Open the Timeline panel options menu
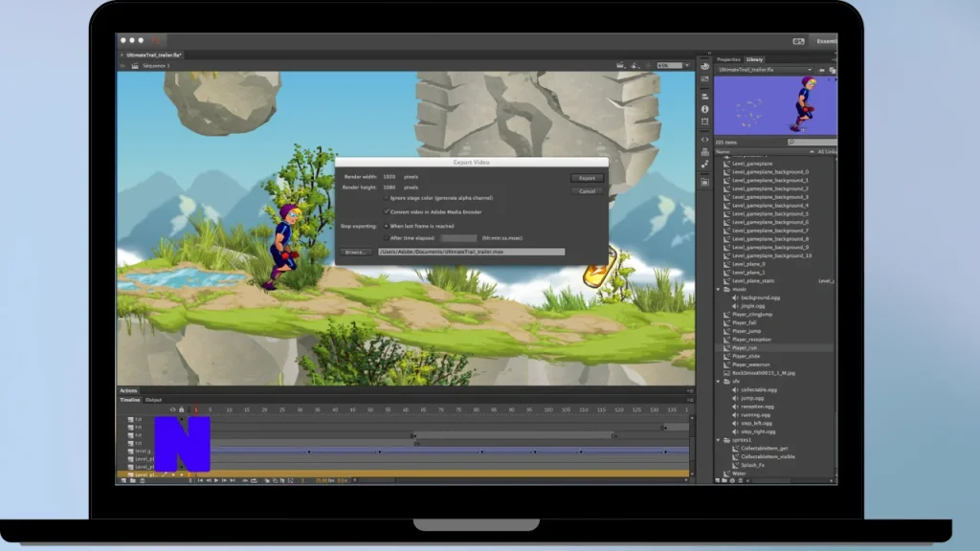The width and height of the screenshot is (980, 551). click(690, 400)
